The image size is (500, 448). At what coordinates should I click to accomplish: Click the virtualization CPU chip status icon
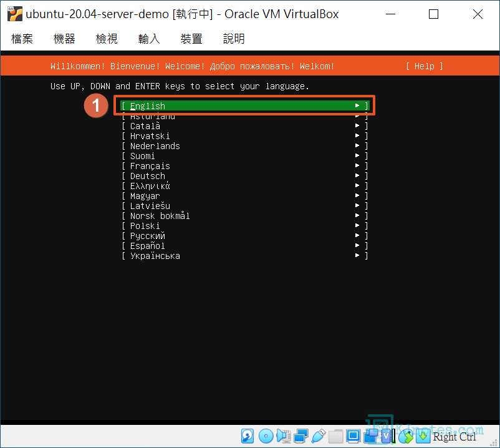point(387,436)
